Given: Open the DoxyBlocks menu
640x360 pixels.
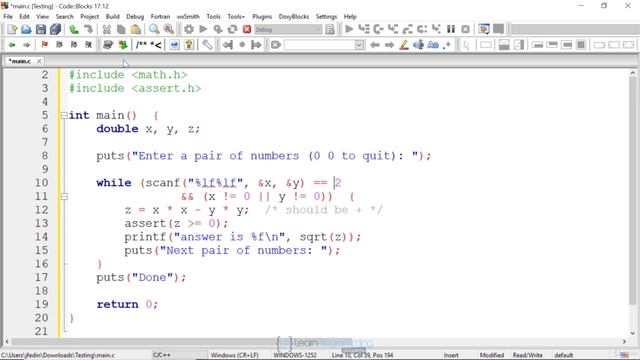Looking at the screenshot, I should tap(294, 17).
